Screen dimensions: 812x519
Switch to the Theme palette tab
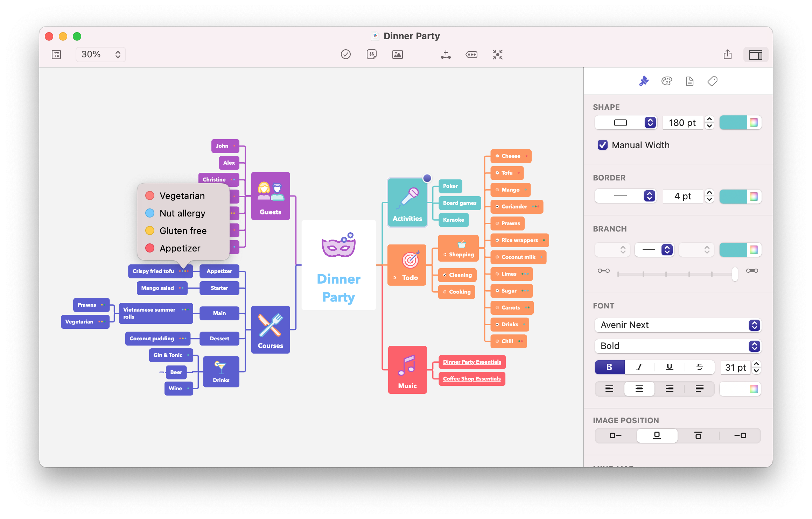[x=667, y=81]
